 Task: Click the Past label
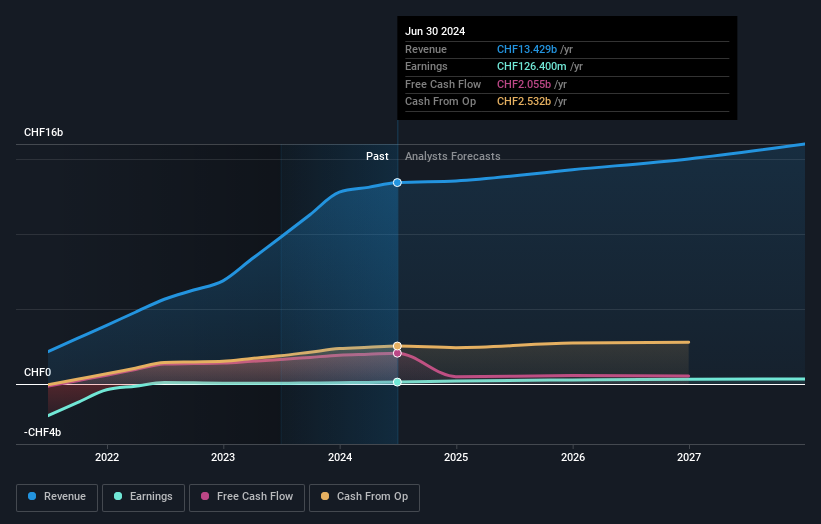tap(377, 156)
